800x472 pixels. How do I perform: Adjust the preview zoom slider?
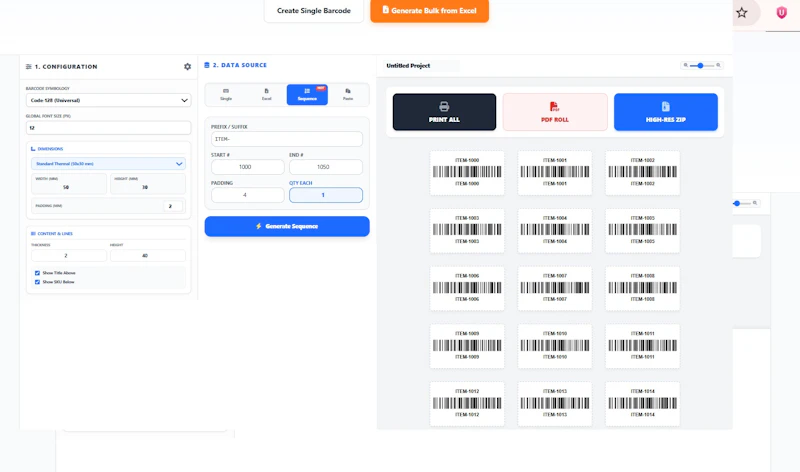pos(702,65)
